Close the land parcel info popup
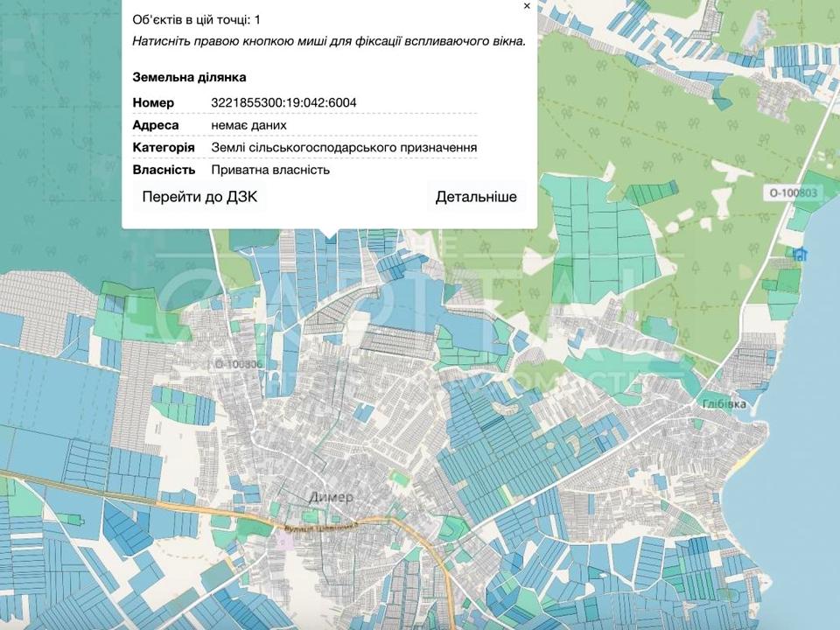The image size is (840, 630). [527, 6]
